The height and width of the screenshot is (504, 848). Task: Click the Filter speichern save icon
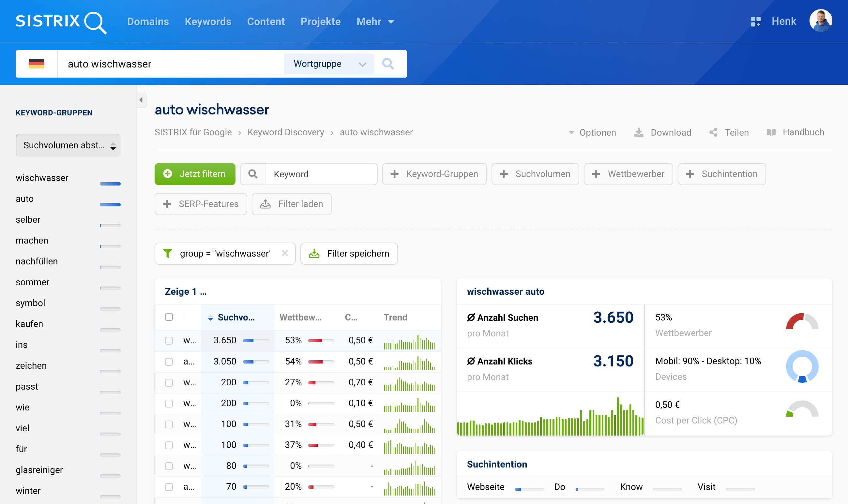pos(315,253)
